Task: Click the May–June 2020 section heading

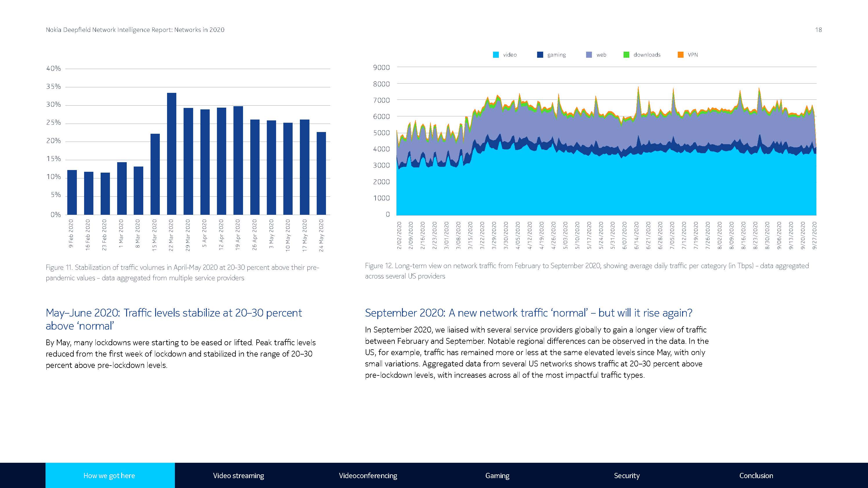Action: point(173,319)
